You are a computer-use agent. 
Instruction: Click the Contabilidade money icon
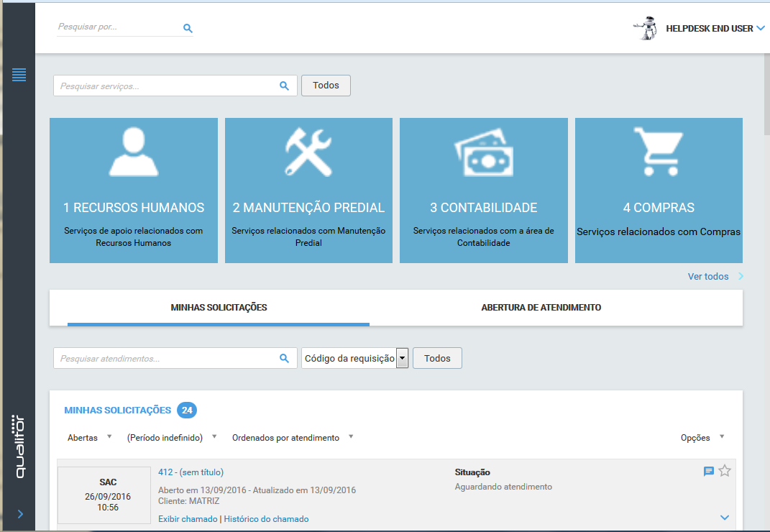pos(483,152)
